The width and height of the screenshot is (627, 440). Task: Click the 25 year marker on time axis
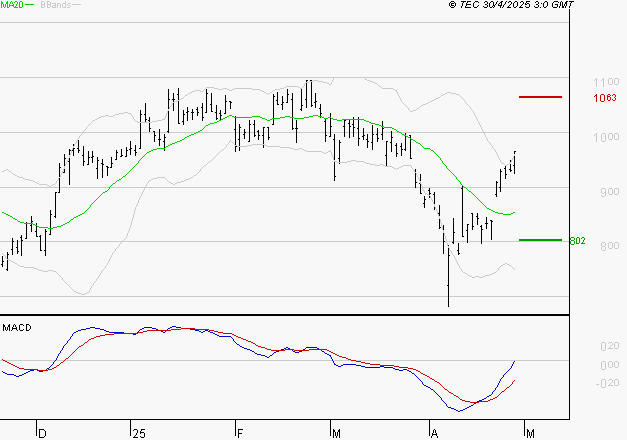[x=139, y=434]
